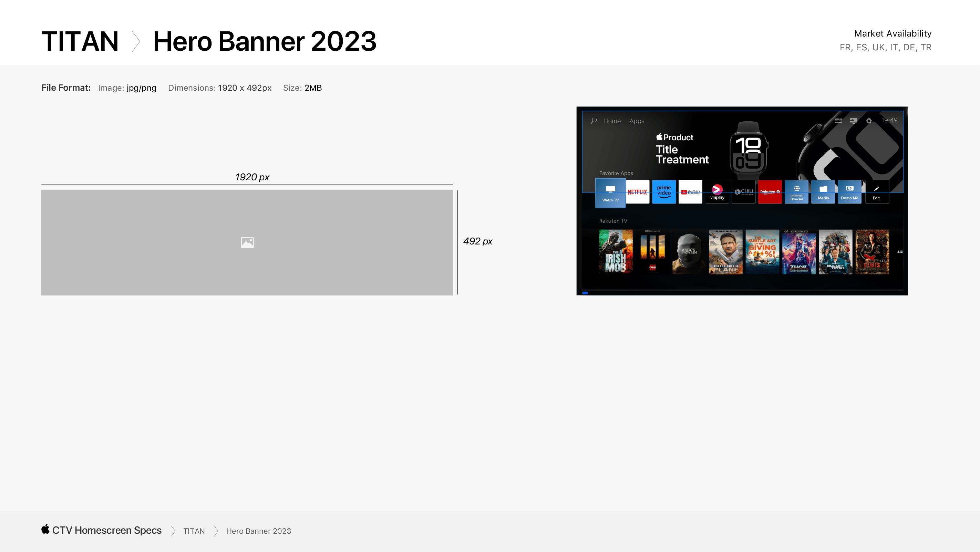980x552 pixels.
Task: Open the YouTube app tile
Action: 690,192
